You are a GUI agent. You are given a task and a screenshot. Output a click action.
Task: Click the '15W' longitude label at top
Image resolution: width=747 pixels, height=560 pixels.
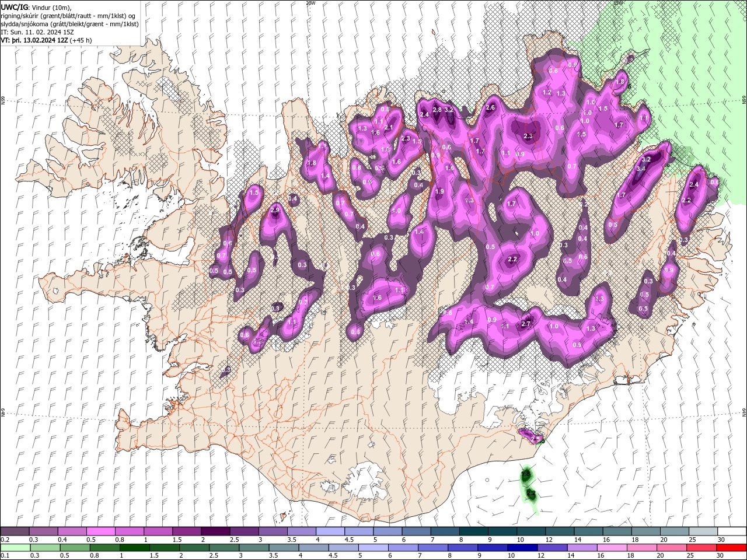coord(618,3)
